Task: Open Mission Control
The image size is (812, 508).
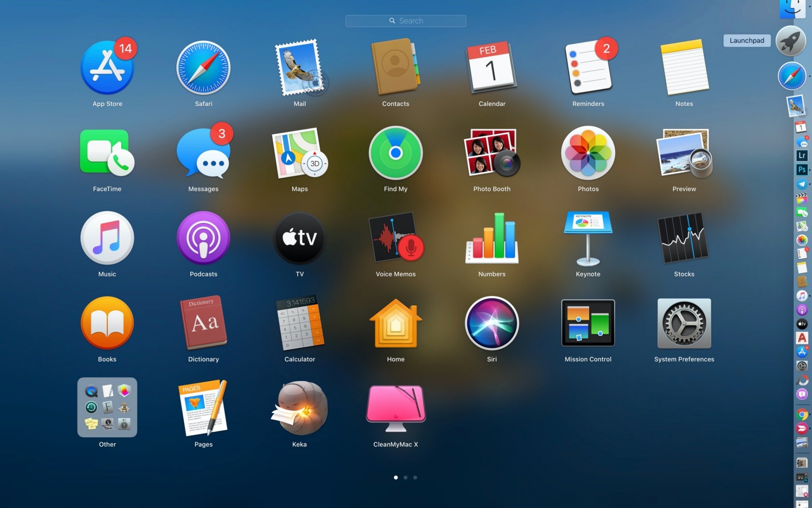Action: [x=588, y=323]
